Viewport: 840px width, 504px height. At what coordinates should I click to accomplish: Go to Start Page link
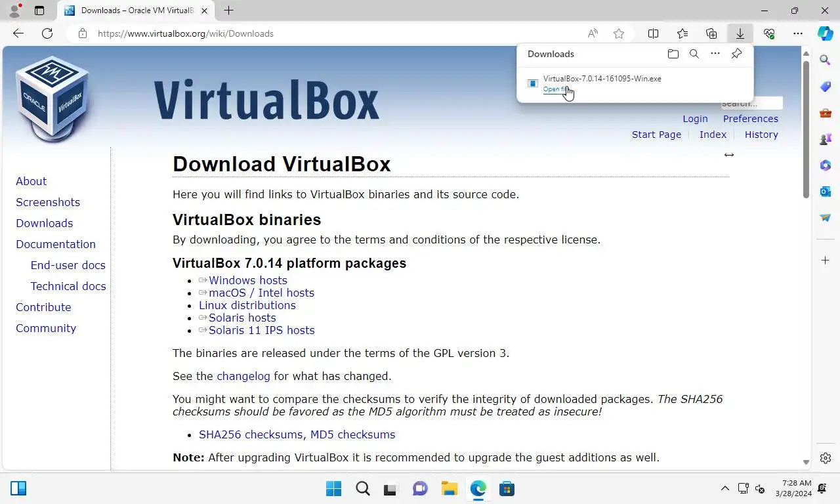point(656,135)
